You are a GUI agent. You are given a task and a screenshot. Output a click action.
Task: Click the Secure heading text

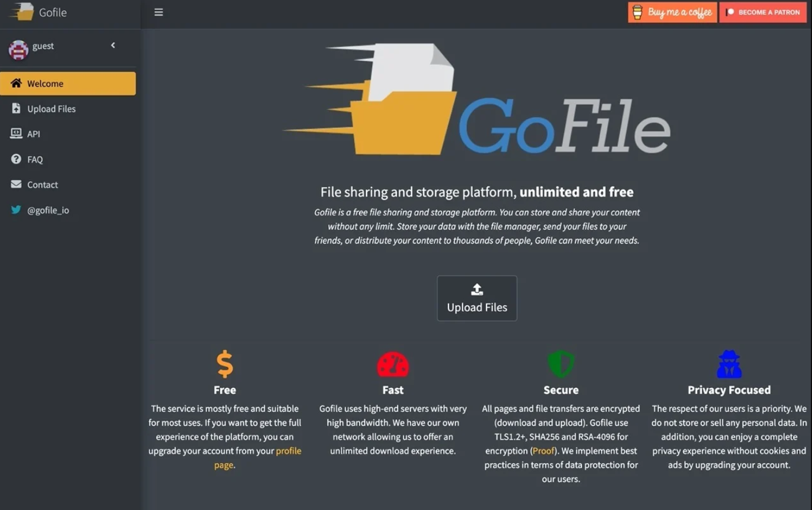(x=561, y=390)
